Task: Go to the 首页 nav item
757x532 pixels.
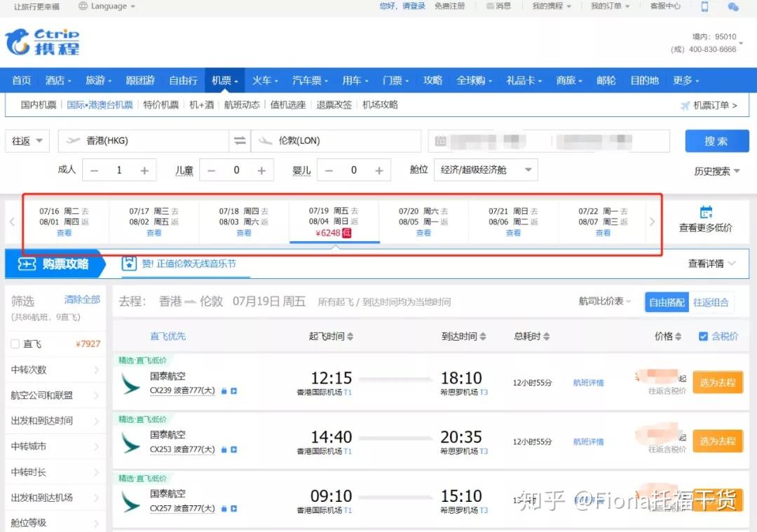Action: coord(22,81)
